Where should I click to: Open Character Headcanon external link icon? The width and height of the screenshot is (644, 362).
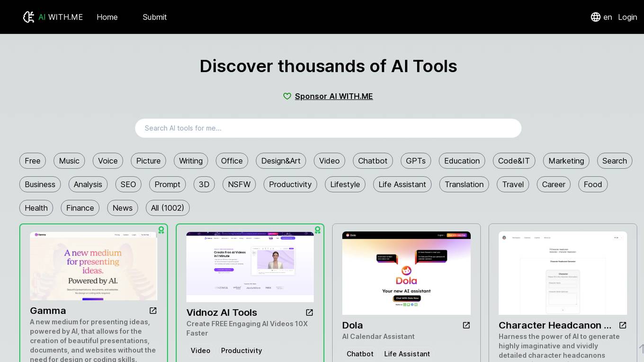click(x=623, y=326)
